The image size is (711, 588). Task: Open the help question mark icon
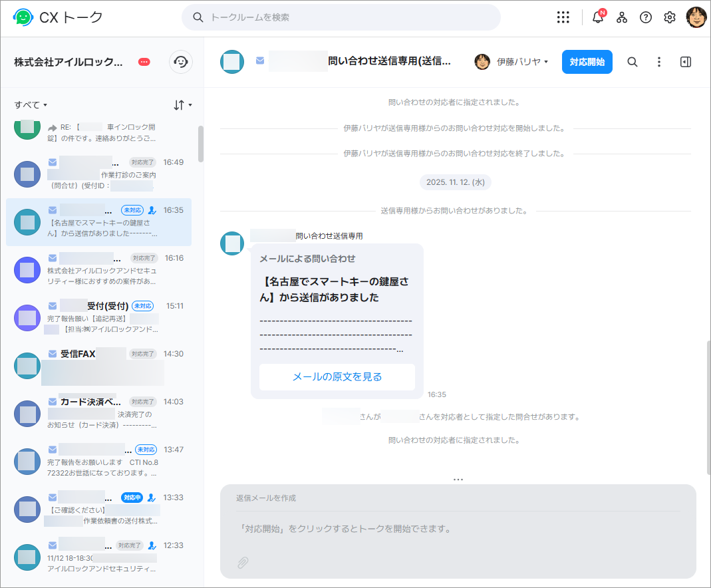pos(646,17)
